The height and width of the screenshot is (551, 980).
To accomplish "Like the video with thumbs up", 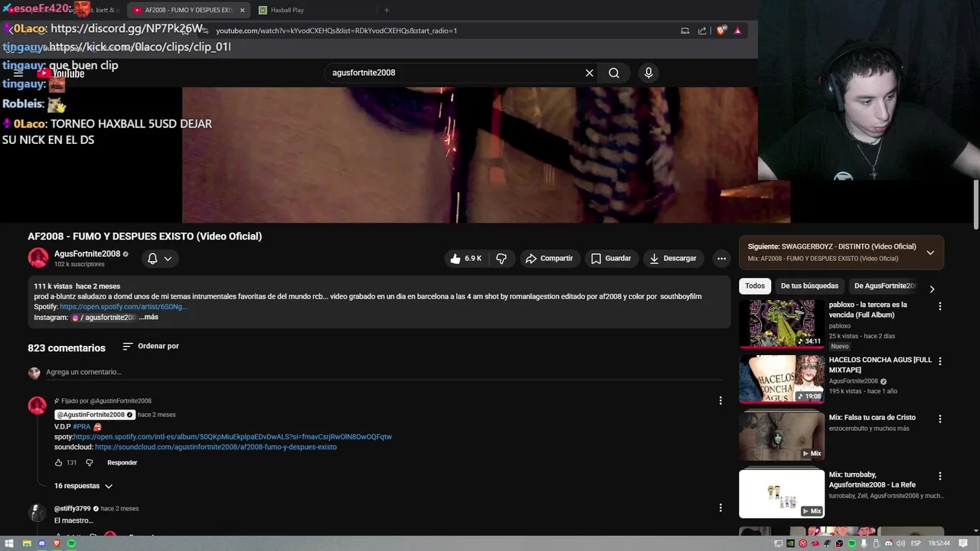I will [467, 259].
